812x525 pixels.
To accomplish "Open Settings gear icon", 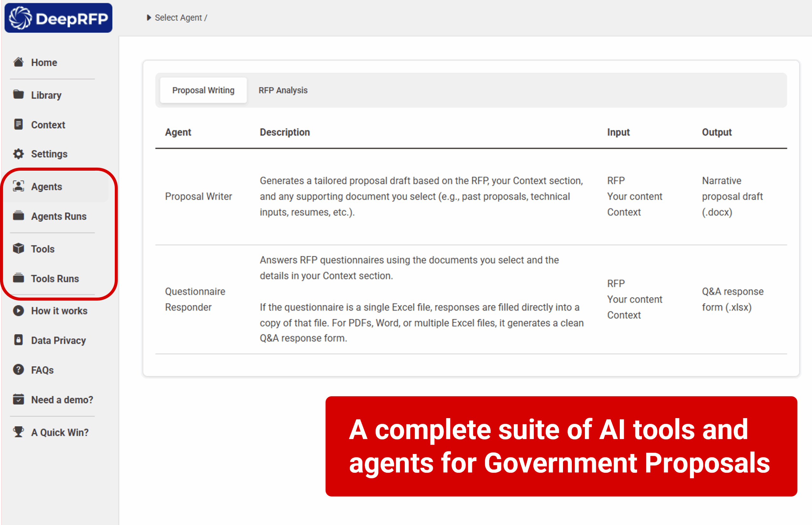I will [18, 154].
